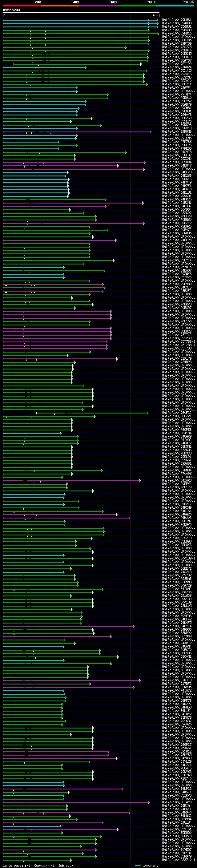Select the UniRef100_A4HJ03 label
Screen dimensions: 197x868
click(177, 518)
